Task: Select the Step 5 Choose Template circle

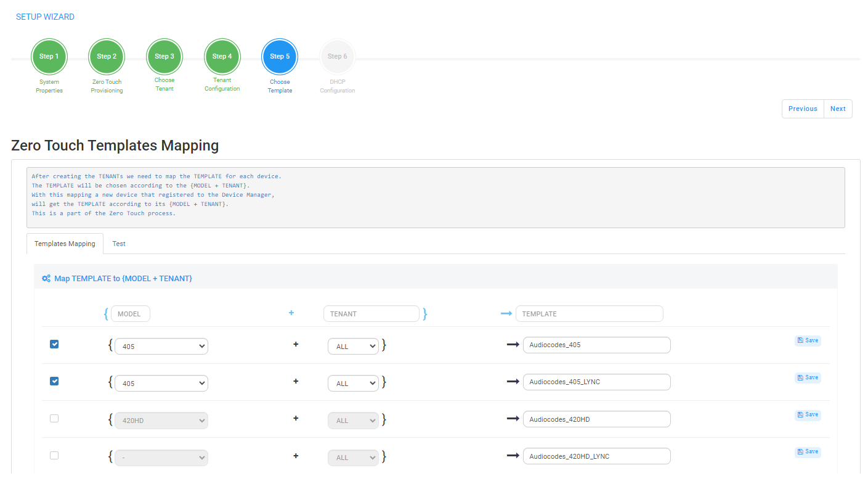Action: tap(280, 57)
